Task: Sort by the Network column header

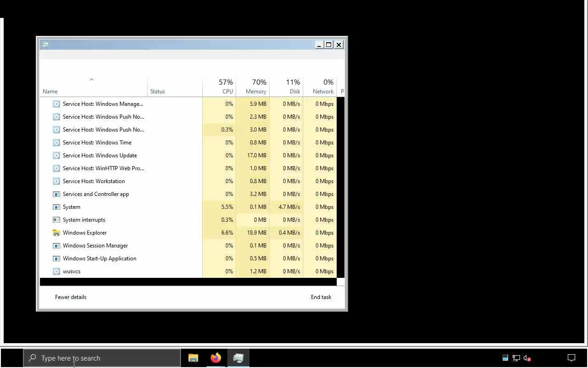Action: point(320,86)
